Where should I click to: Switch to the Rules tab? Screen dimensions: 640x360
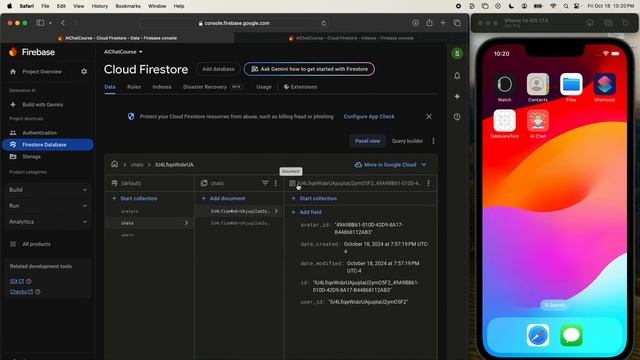134,87
